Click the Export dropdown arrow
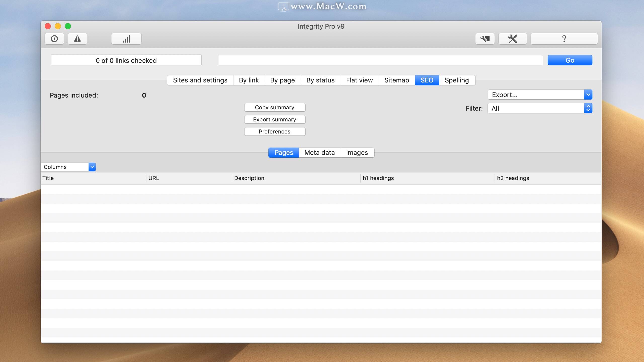Viewport: 644px width, 362px height. 588,95
